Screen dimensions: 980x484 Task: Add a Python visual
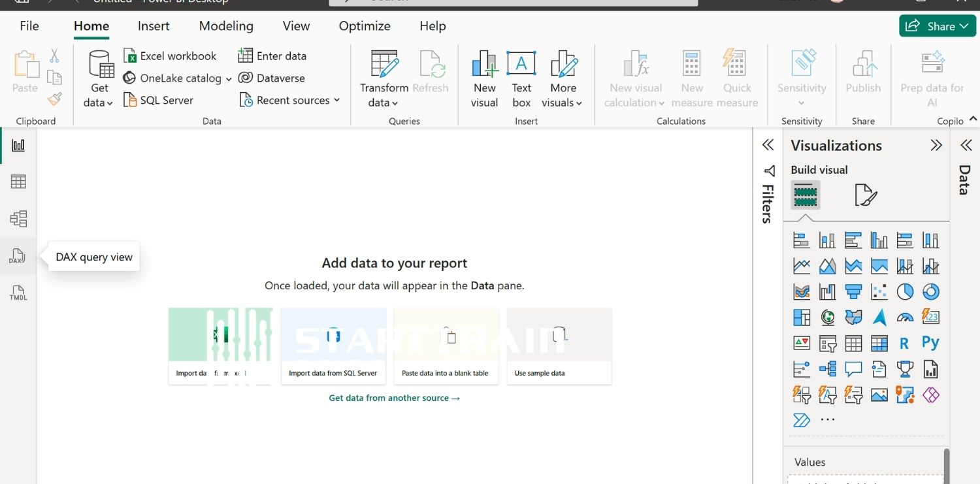click(x=930, y=343)
